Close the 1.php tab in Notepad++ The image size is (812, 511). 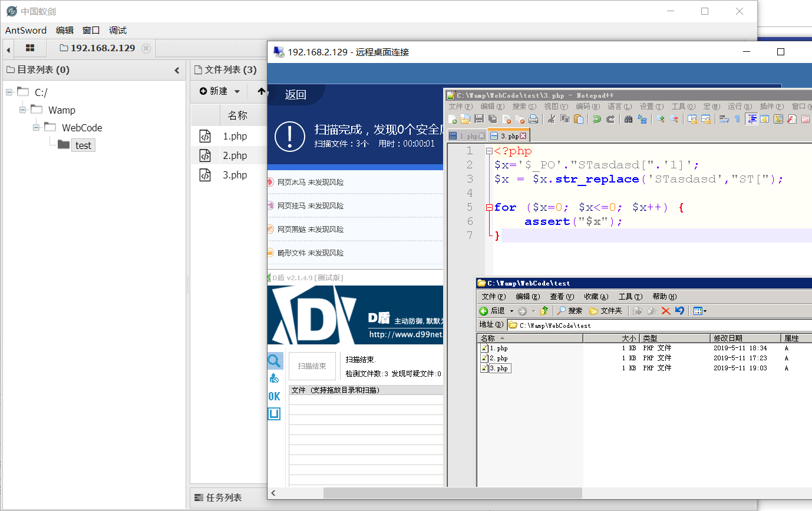coord(482,136)
